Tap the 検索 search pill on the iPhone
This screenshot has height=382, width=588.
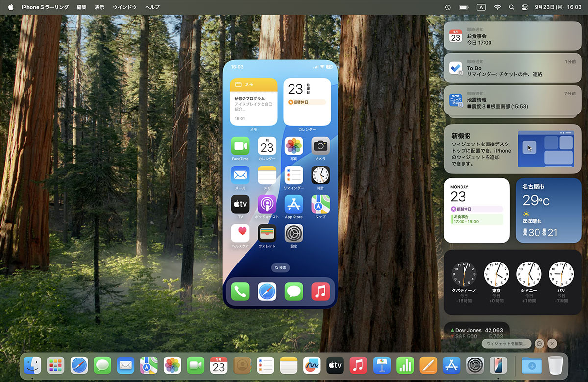coord(280,268)
